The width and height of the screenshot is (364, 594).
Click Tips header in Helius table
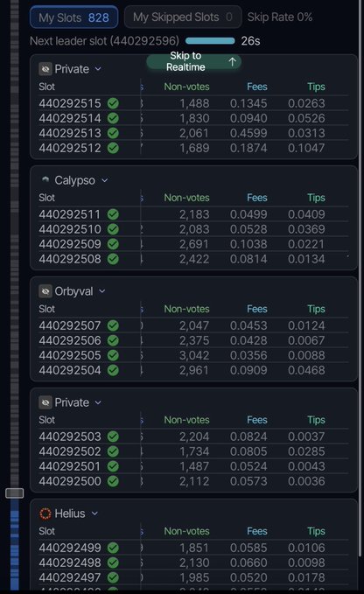click(316, 531)
